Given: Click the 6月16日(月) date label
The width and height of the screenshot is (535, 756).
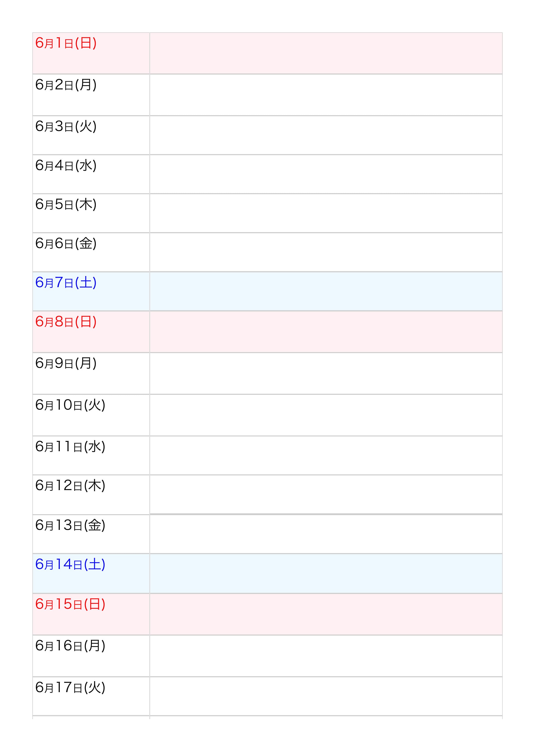Looking at the screenshot, I should 70,646.
